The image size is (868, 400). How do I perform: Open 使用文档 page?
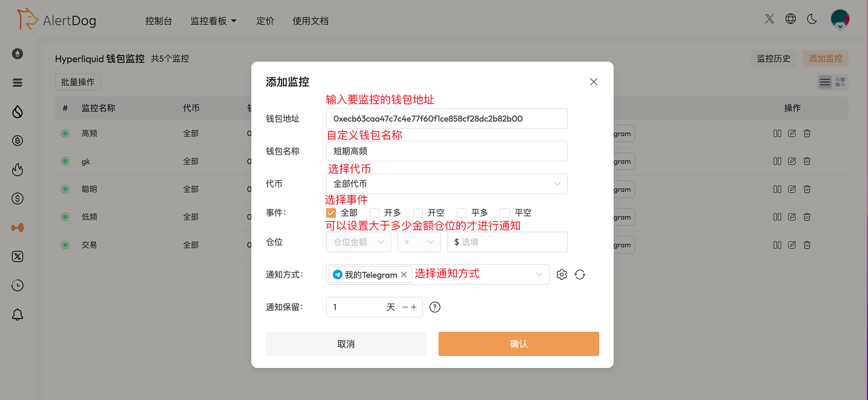pos(310,21)
